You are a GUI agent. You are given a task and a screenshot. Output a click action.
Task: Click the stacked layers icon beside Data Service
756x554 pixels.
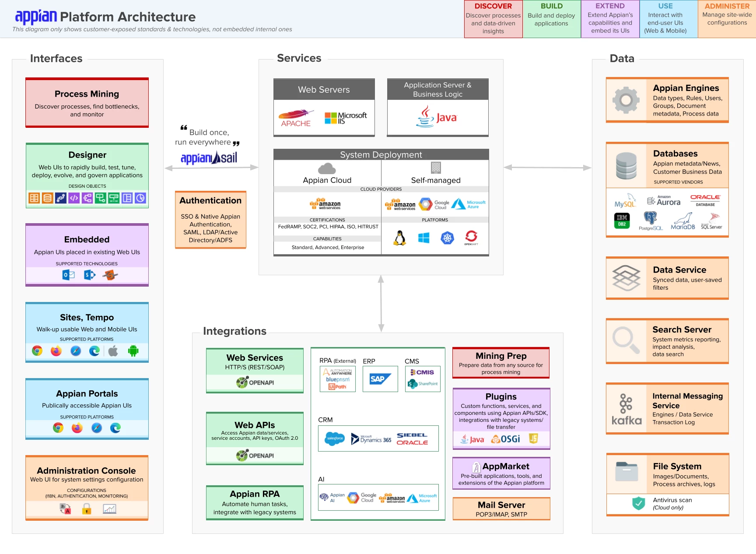pyautogui.click(x=626, y=278)
